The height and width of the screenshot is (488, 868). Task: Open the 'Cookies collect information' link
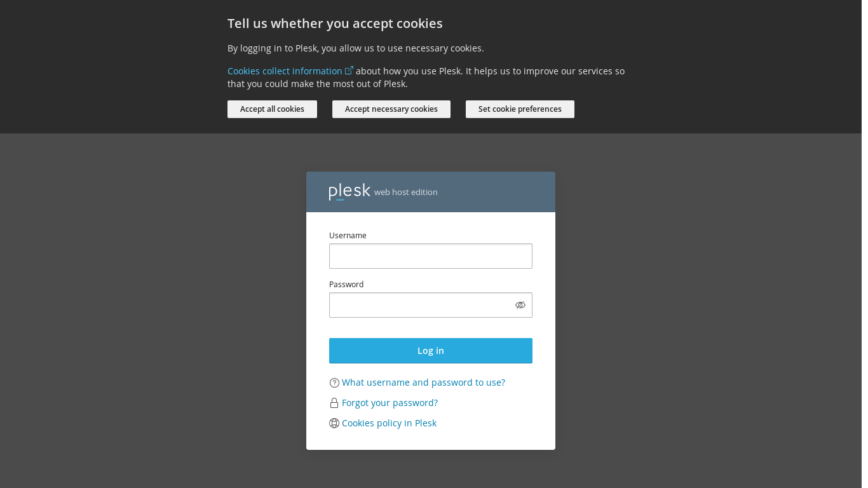tap(285, 71)
